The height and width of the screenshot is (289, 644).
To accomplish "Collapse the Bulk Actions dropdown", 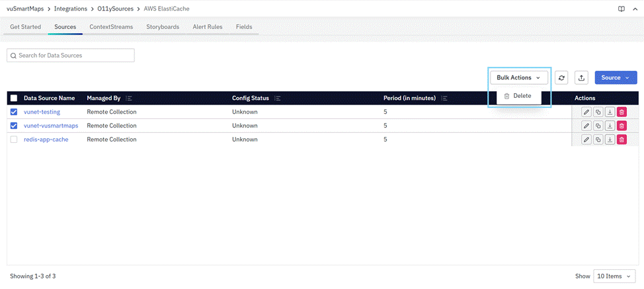I will pos(518,77).
